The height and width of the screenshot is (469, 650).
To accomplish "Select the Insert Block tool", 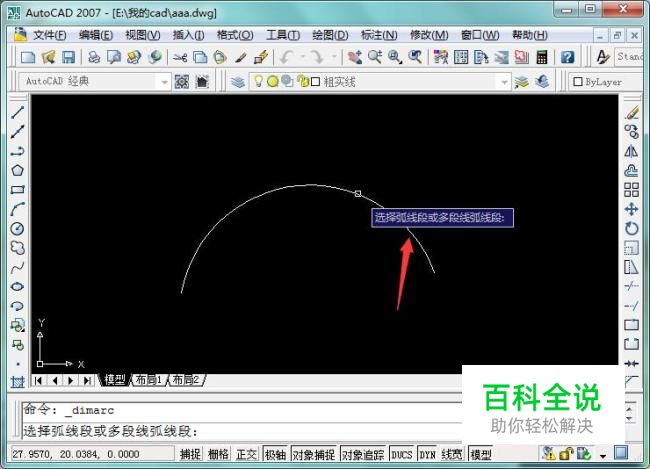I will click(x=17, y=326).
